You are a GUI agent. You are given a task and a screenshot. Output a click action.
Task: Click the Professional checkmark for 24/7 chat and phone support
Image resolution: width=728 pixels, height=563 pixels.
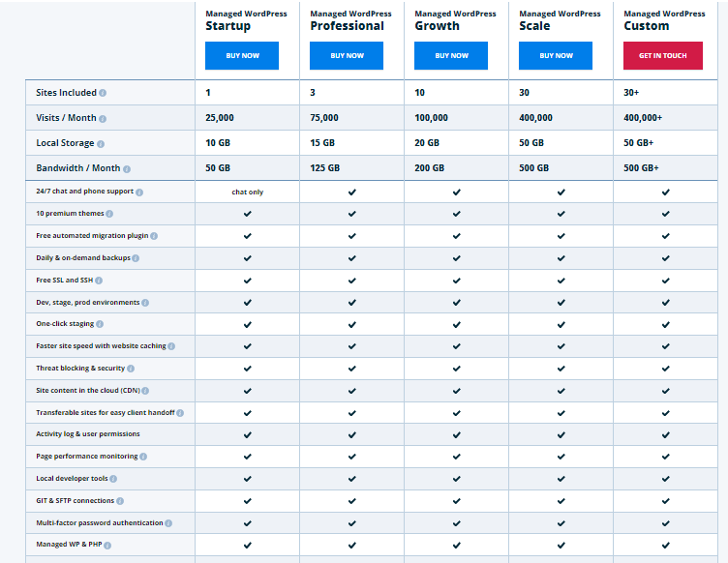(x=352, y=192)
